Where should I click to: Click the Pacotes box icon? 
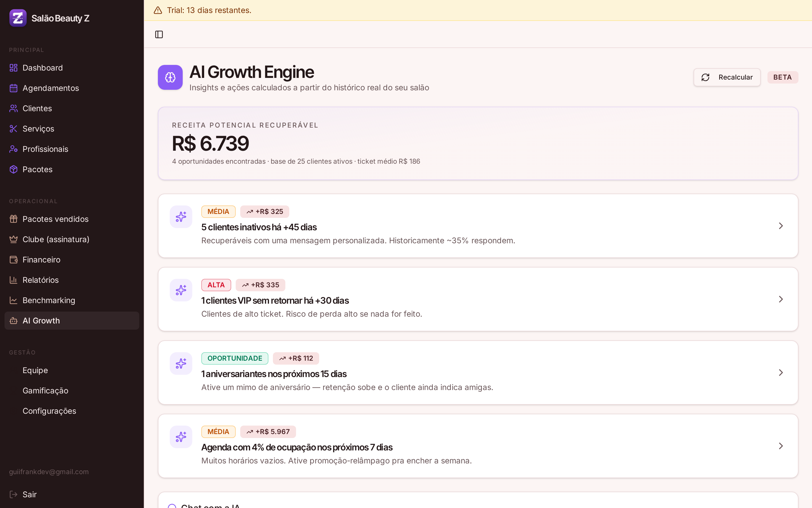click(14, 169)
